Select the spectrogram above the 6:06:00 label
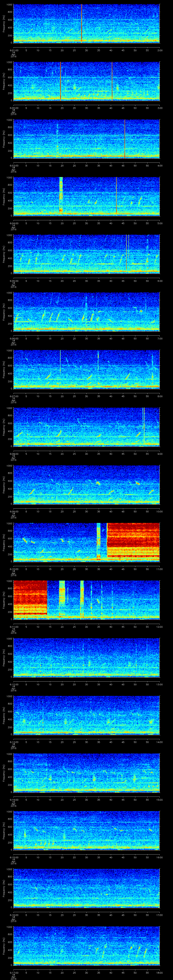173x980 pixels. [86, 312]
